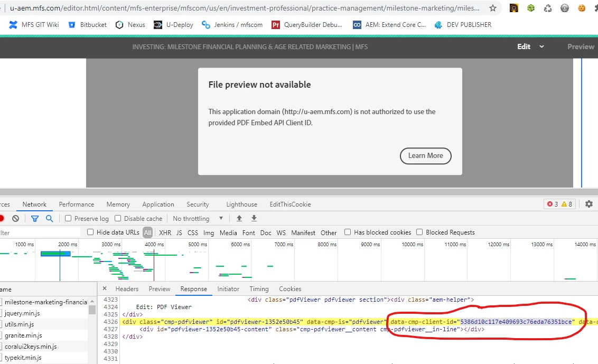Switch to the Lighthouse tab

[242, 204]
